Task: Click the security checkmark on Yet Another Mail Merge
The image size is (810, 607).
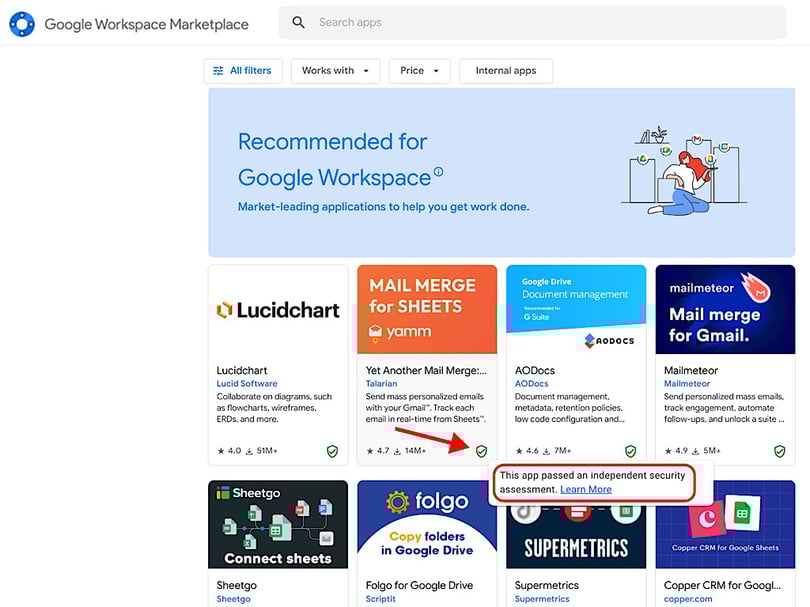Action: tap(482, 451)
